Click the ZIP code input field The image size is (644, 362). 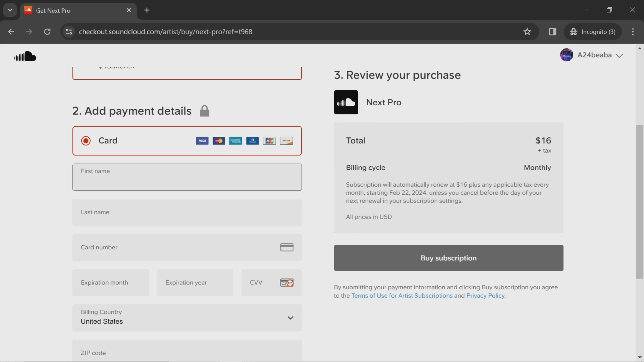187,353
